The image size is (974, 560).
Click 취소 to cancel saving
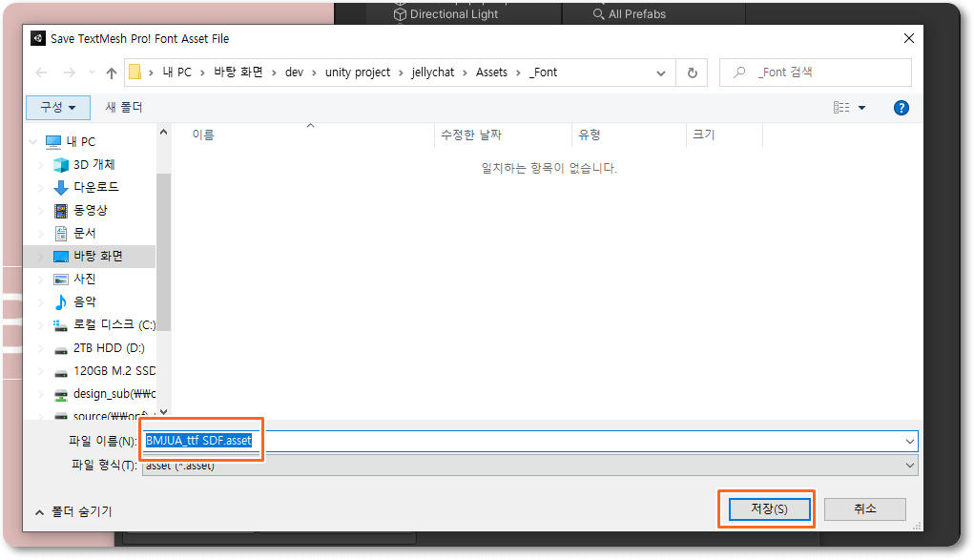point(864,509)
